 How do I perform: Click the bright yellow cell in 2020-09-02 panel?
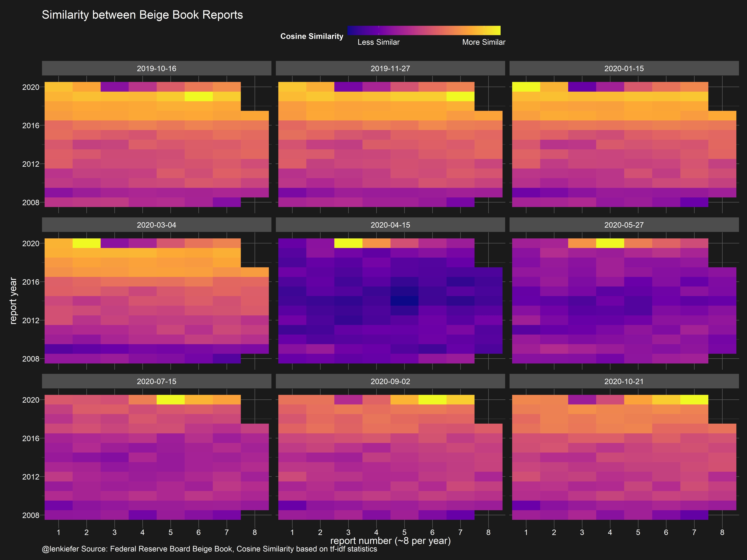pyautogui.click(x=432, y=400)
